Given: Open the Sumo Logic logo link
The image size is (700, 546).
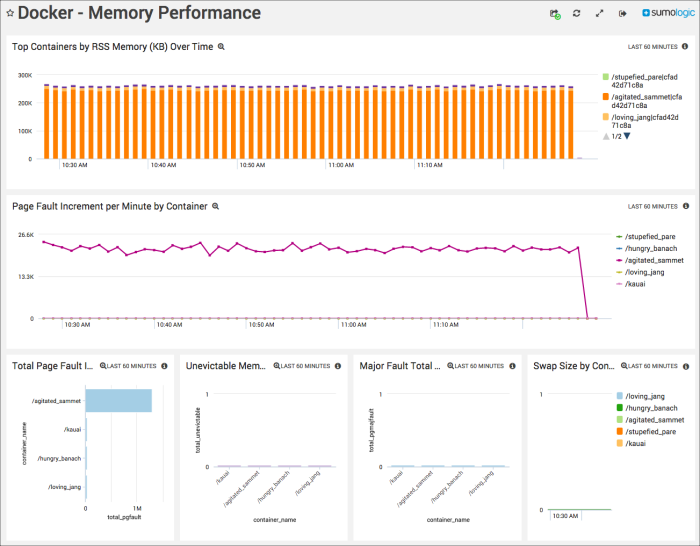Looking at the screenshot, I should coord(664,14).
